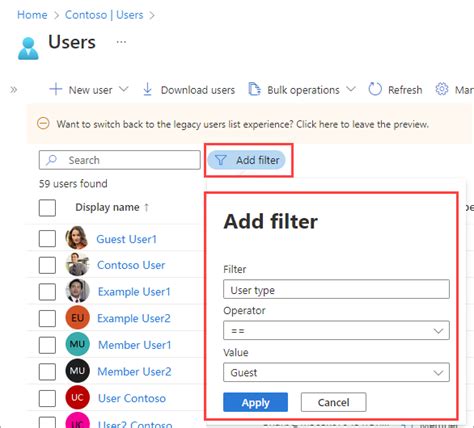Screen dimensions: 474x428
Task: Click the New user plus icon
Action: (56, 89)
